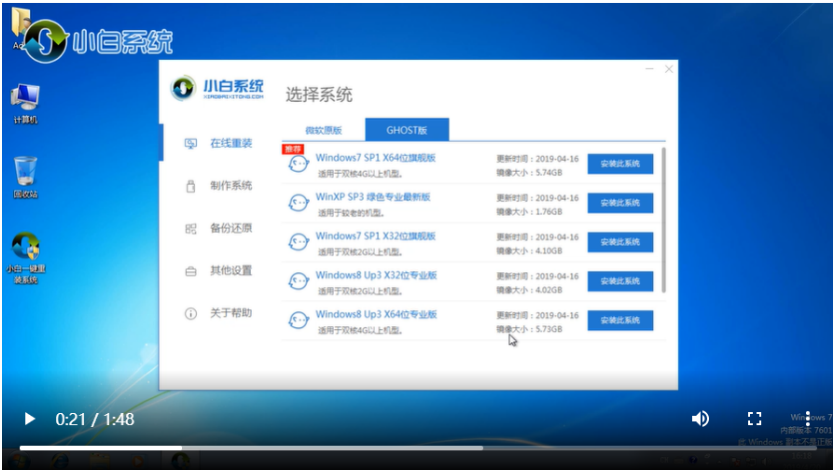Screen dimensions: 836x470
Task: Mute the video with the speaker icon
Action: tap(701, 418)
